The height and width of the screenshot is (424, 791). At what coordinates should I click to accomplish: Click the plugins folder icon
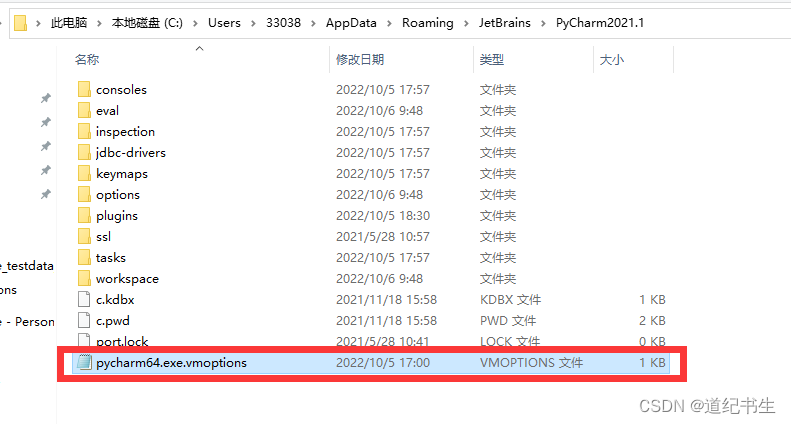point(84,216)
